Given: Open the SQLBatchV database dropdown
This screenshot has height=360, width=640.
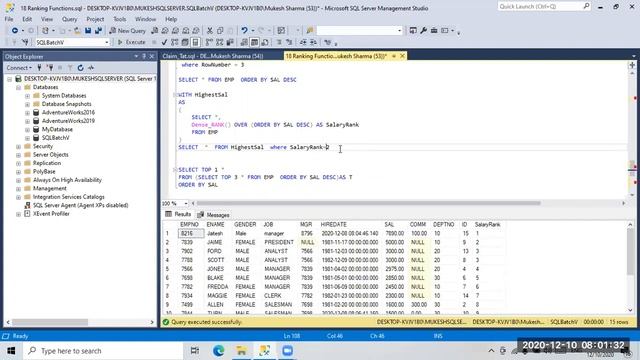Looking at the screenshot, I should click(107, 42).
